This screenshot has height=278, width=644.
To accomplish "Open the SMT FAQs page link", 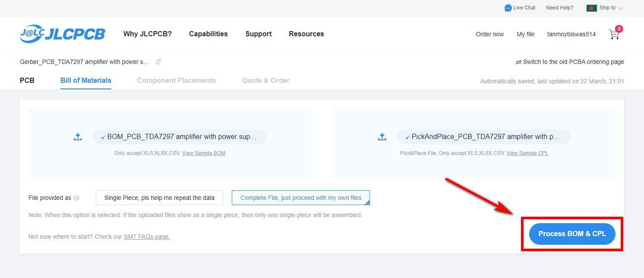I will (x=147, y=237).
